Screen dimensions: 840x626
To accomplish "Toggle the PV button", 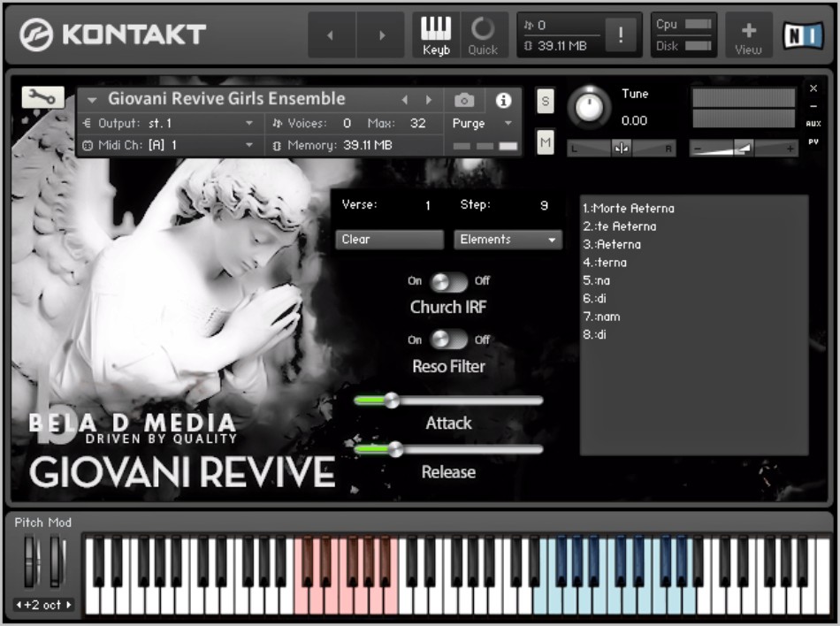I will (813, 141).
